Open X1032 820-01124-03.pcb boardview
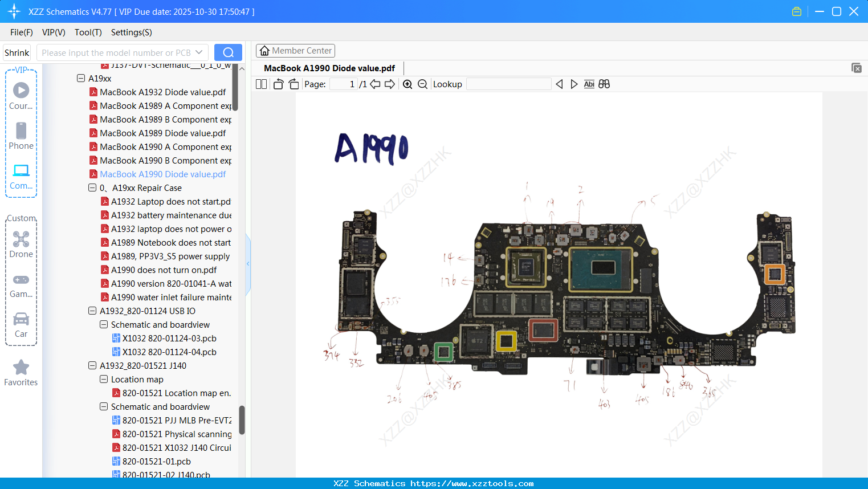The width and height of the screenshot is (868, 489). point(164,338)
